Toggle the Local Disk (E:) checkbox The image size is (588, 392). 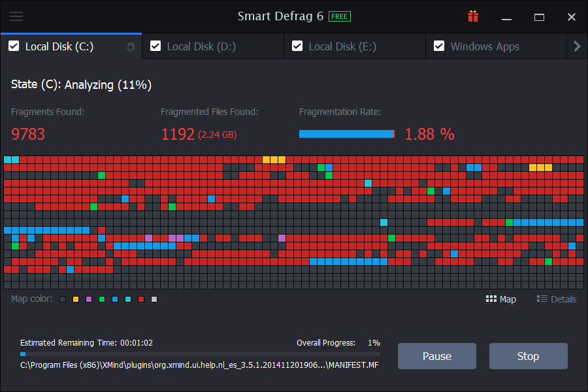tap(297, 46)
